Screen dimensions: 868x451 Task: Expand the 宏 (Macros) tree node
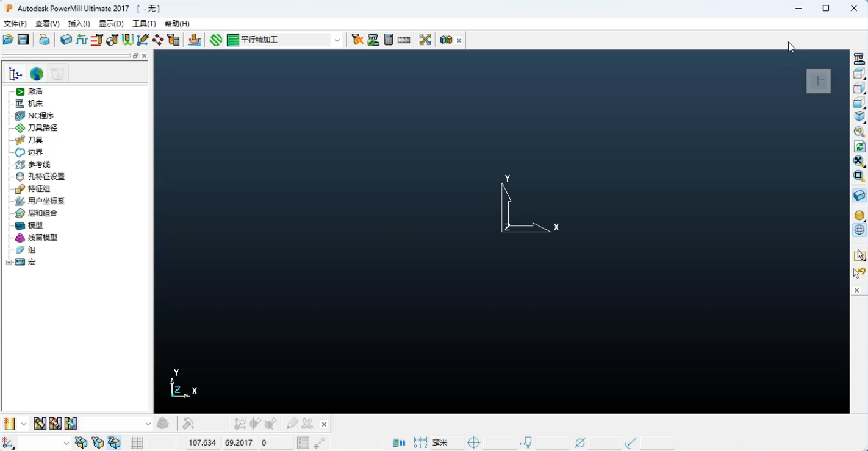click(9, 262)
